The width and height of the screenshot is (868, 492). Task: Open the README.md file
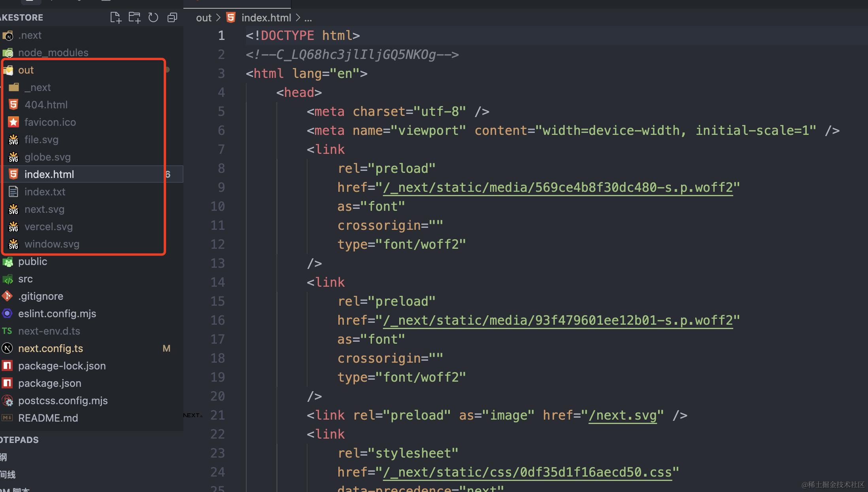click(x=48, y=418)
